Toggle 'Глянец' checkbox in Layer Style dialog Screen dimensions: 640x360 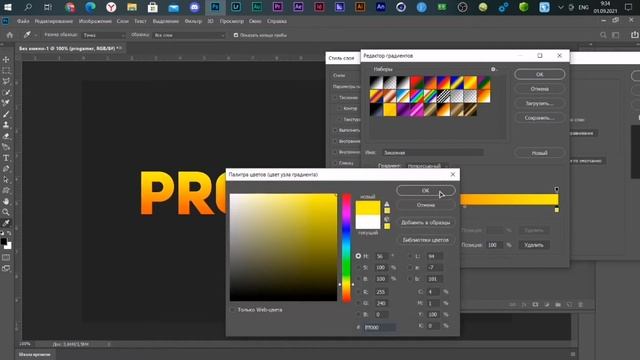[x=335, y=163]
